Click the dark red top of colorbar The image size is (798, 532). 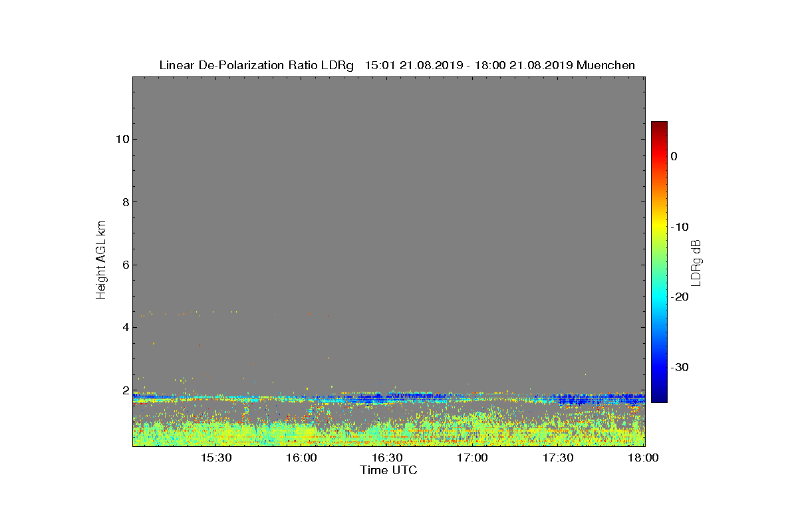pyautogui.click(x=659, y=125)
